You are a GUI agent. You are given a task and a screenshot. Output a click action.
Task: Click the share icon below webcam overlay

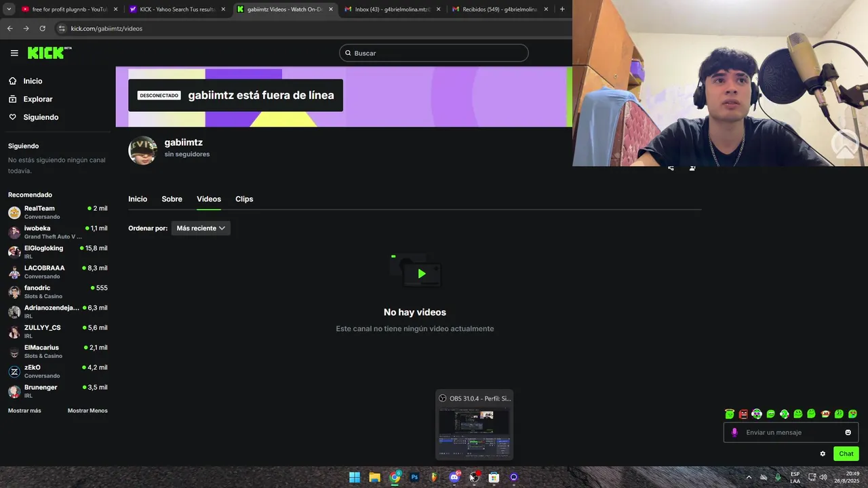coord(671,168)
